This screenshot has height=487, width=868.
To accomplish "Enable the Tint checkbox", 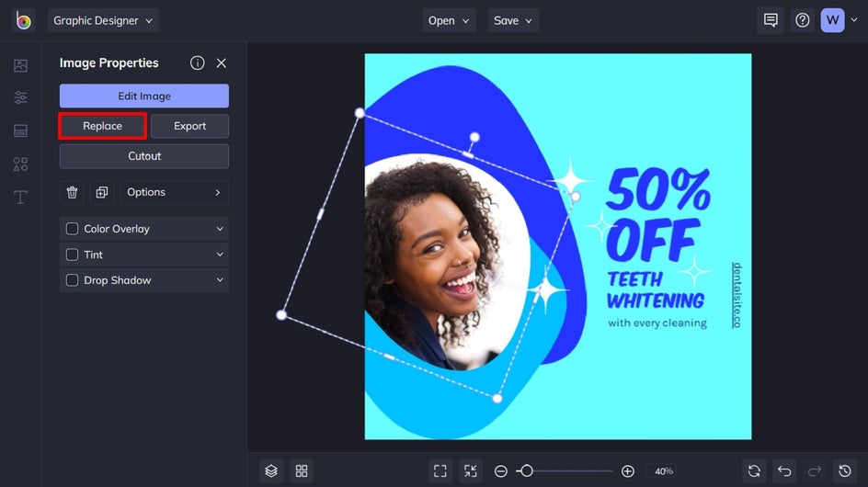I will (x=72, y=255).
